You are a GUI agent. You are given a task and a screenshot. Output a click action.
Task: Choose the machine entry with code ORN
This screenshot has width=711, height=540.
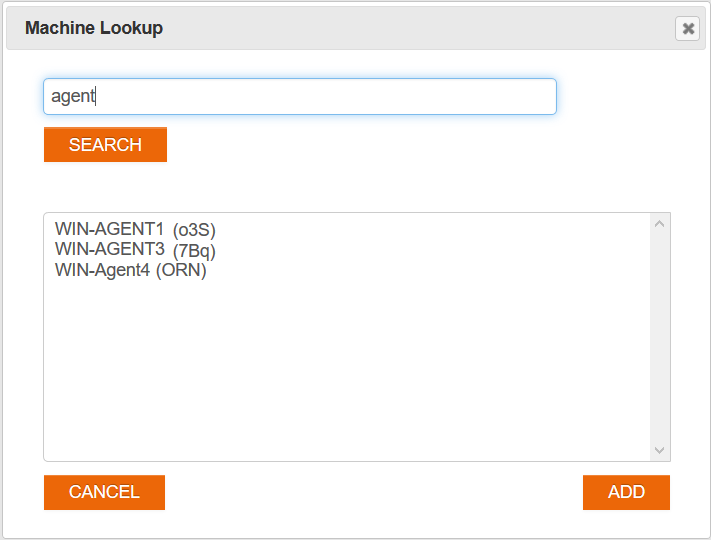[x=131, y=270]
